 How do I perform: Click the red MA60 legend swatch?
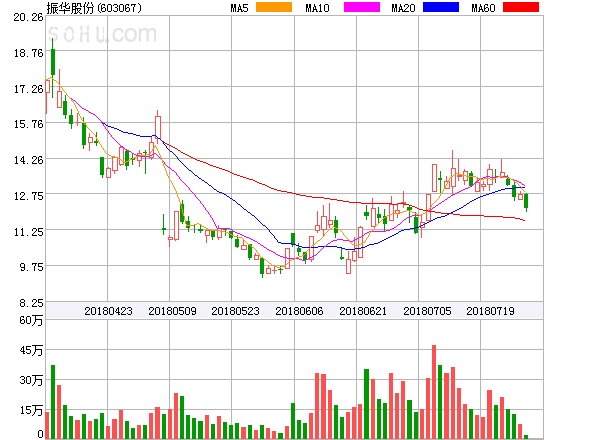tap(521, 7)
